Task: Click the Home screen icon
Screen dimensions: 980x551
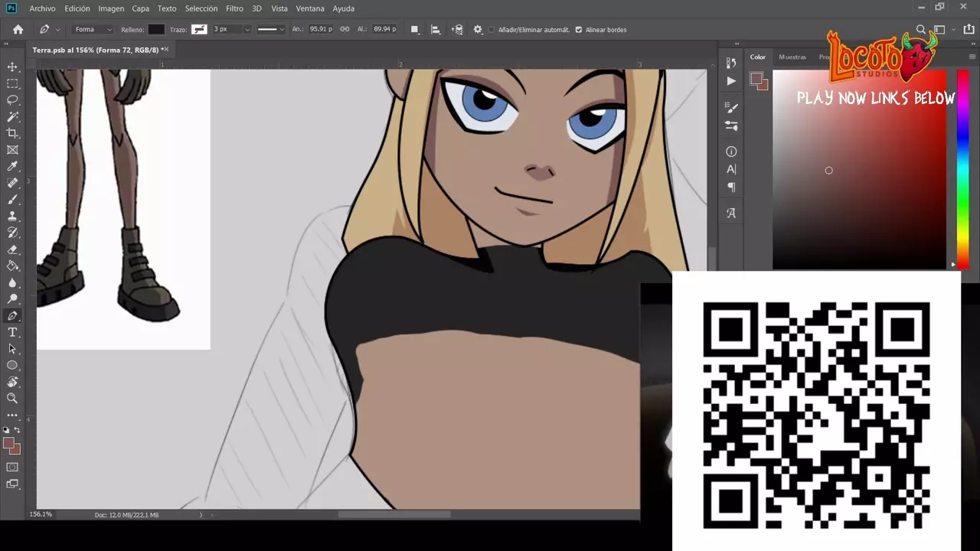Action: pyautogui.click(x=18, y=30)
